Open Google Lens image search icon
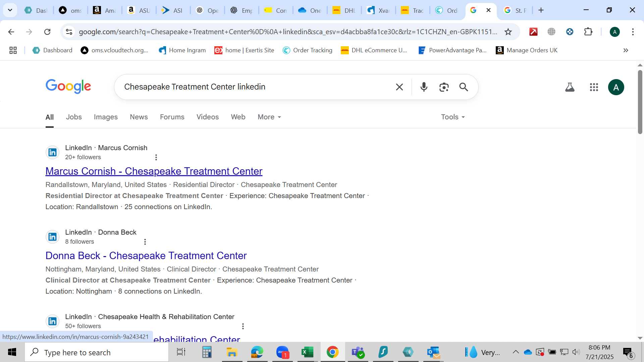Screen dimensions: 644x362 tap(444, 87)
